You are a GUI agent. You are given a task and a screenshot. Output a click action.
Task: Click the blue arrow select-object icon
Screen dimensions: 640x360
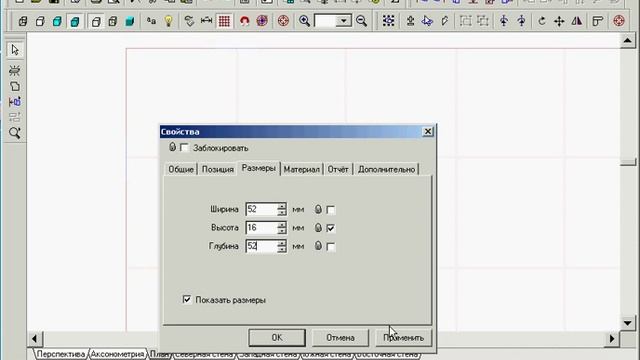coord(427,21)
